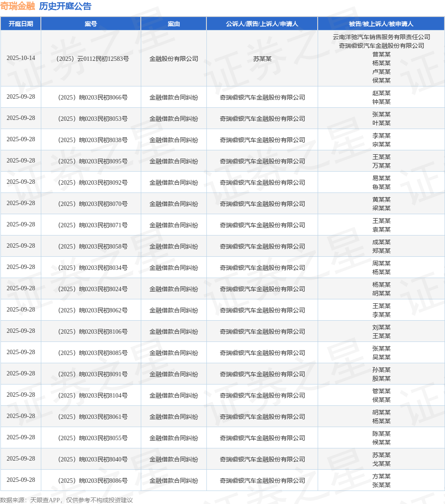Viewport: 445px width, 504px height.
Task: Click case number (2025)皖0203民初8086号
Action: point(91,481)
